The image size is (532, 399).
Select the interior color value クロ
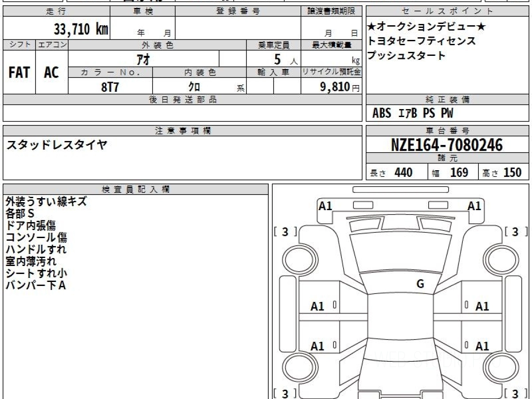[194, 87]
